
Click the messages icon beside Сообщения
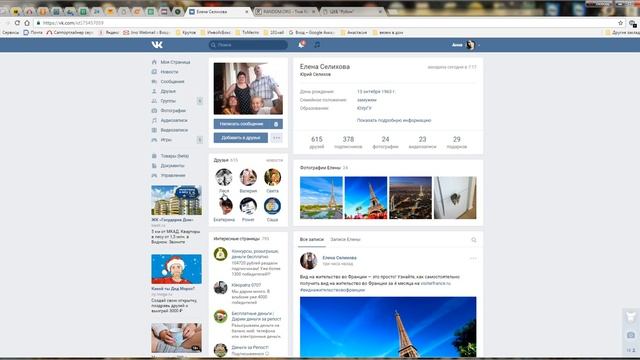[x=154, y=82]
